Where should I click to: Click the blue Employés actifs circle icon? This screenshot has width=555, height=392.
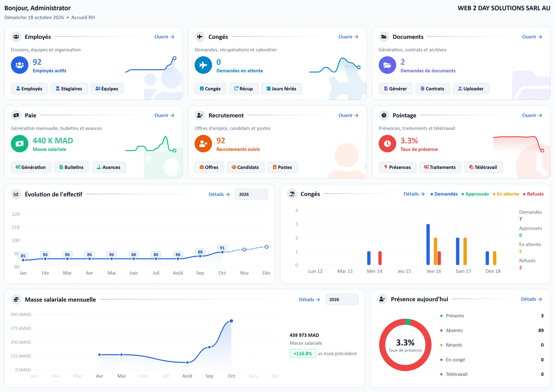(x=19, y=65)
